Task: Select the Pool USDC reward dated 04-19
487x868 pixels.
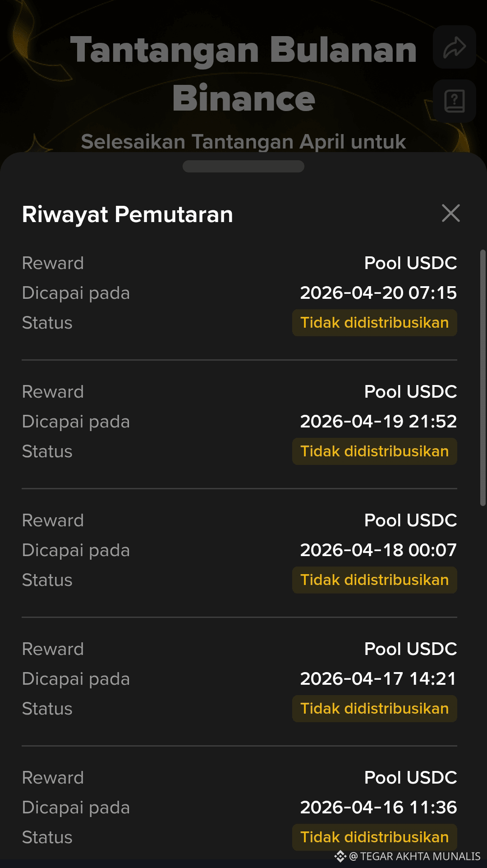Action: pos(411,392)
